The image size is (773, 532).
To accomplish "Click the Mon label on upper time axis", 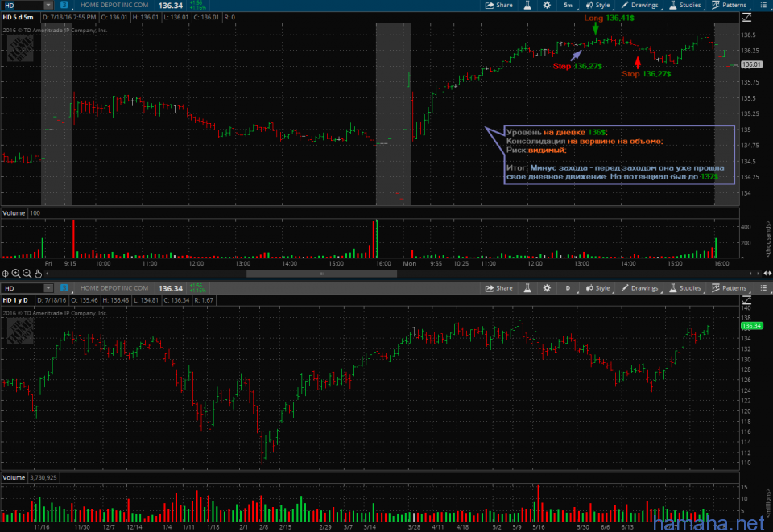I will coord(410,263).
